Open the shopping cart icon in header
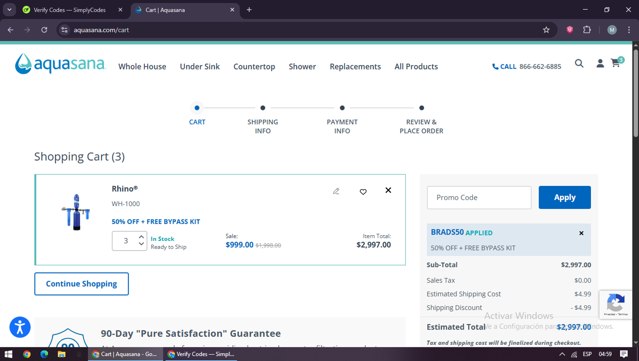This screenshot has height=361, width=639. tap(617, 62)
